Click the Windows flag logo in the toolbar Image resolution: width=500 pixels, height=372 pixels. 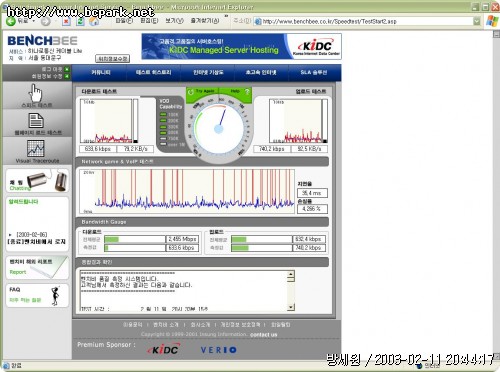492,21
